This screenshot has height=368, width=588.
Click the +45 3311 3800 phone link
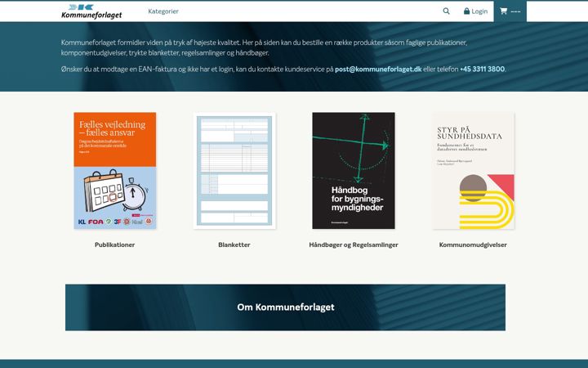click(482, 69)
